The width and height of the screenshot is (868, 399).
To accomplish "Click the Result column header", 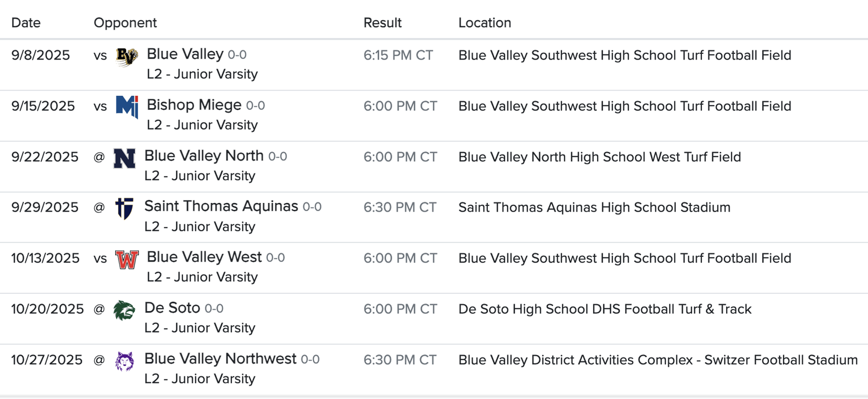I will coord(382,23).
